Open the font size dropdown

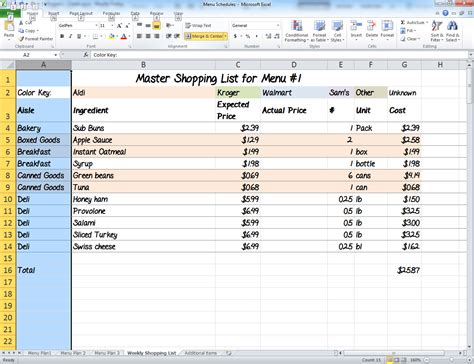113,26
